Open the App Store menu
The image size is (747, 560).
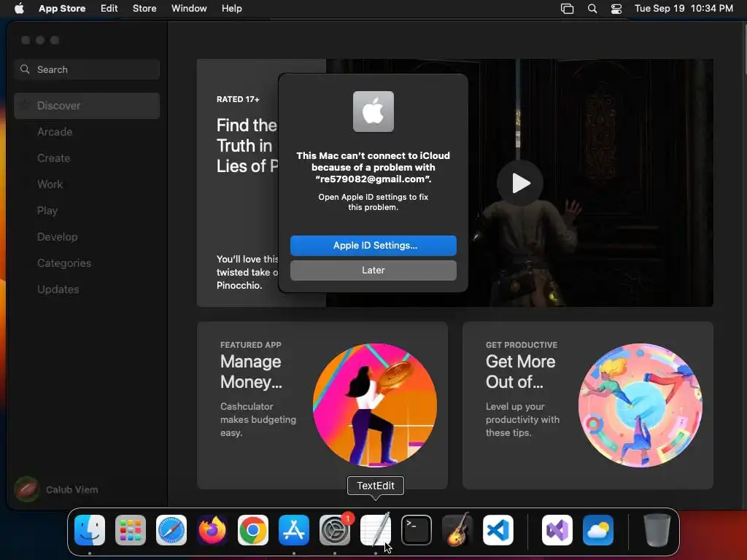coord(62,9)
